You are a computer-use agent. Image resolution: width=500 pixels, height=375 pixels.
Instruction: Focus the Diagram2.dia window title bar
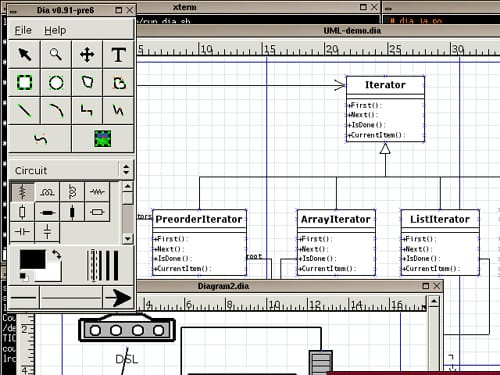[223, 286]
